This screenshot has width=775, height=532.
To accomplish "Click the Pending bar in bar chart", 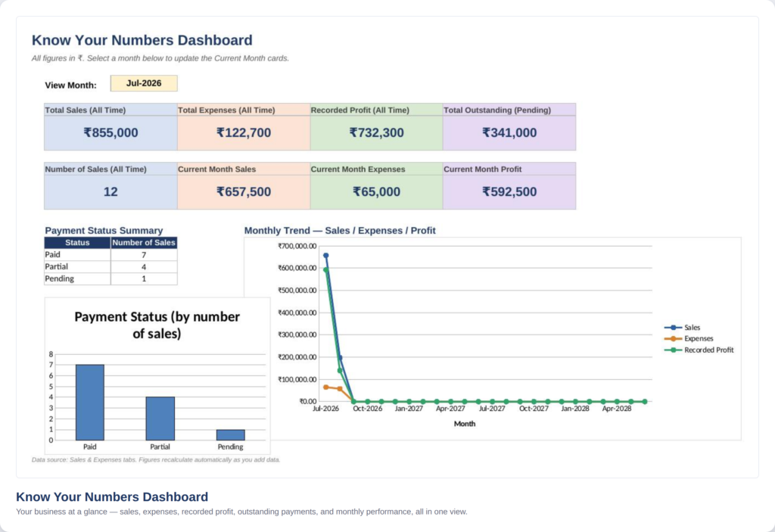I will (230, 434).
